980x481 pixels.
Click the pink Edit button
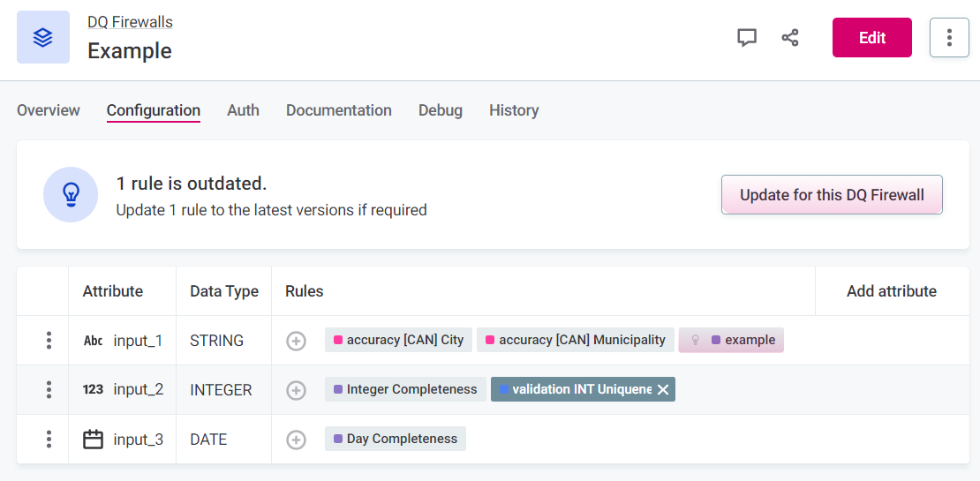[x=871, y=38]
